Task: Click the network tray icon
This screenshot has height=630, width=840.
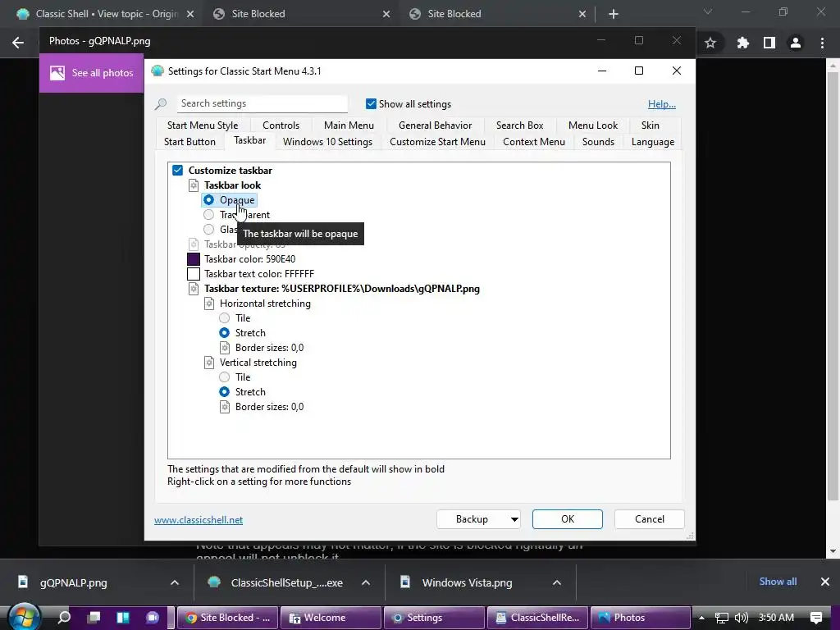Action: tap(722, 618)
